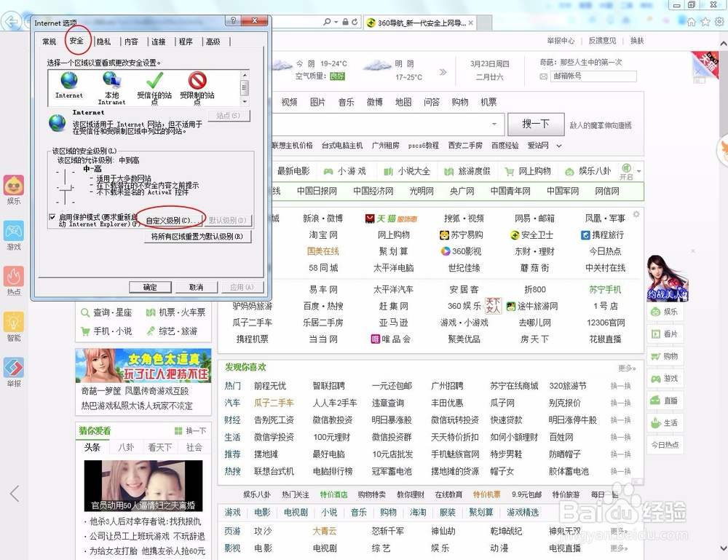Open the address bar search dropdown arrow

(336, 22)
